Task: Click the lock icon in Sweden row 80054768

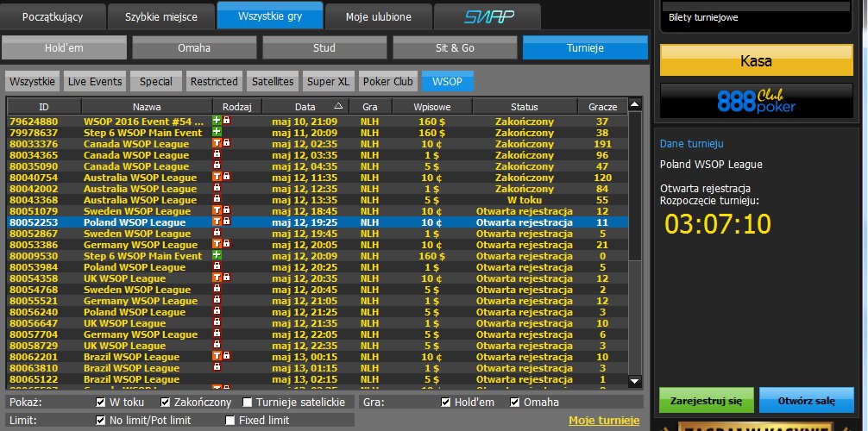Action: [217, 290]
